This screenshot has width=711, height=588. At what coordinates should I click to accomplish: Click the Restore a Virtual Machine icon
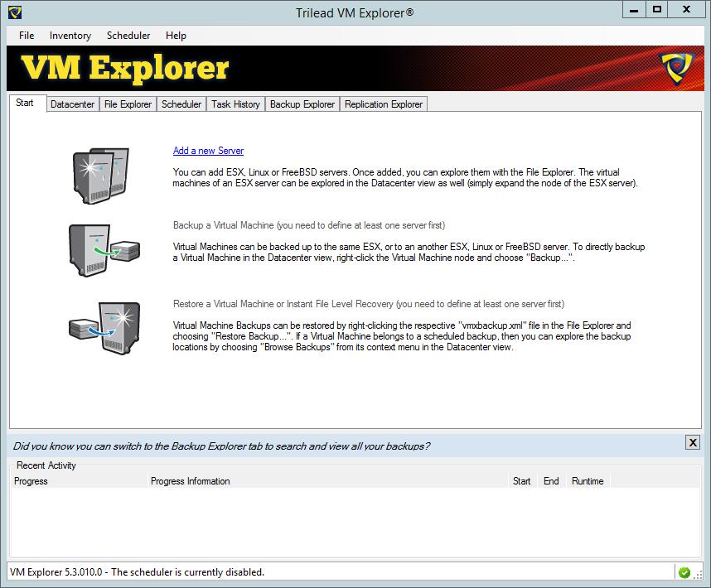[x=104, y=329]
